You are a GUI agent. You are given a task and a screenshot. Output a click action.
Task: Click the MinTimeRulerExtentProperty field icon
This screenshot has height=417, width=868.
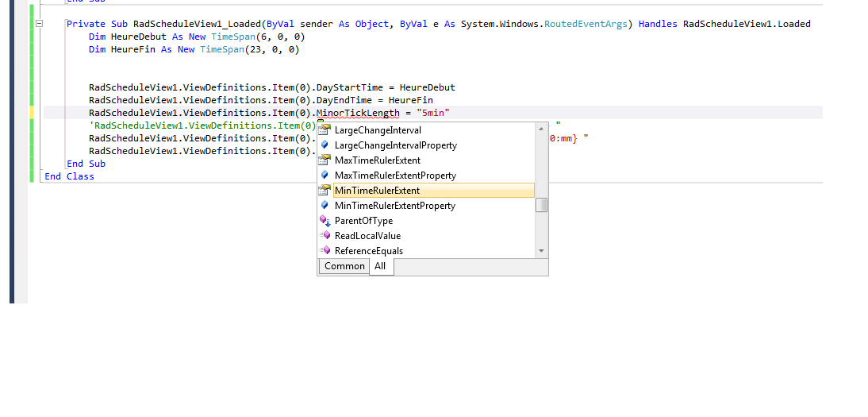click(x=325, y=205)
